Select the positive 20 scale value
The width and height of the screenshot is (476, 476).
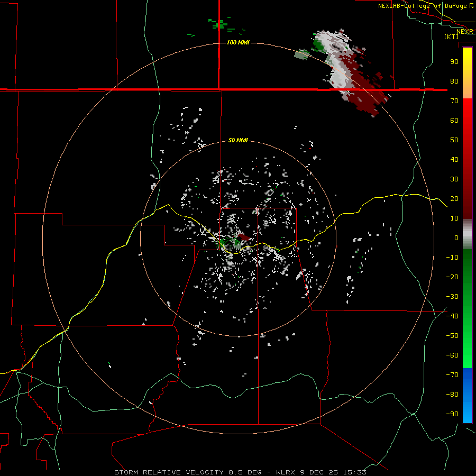pos(454,198)
